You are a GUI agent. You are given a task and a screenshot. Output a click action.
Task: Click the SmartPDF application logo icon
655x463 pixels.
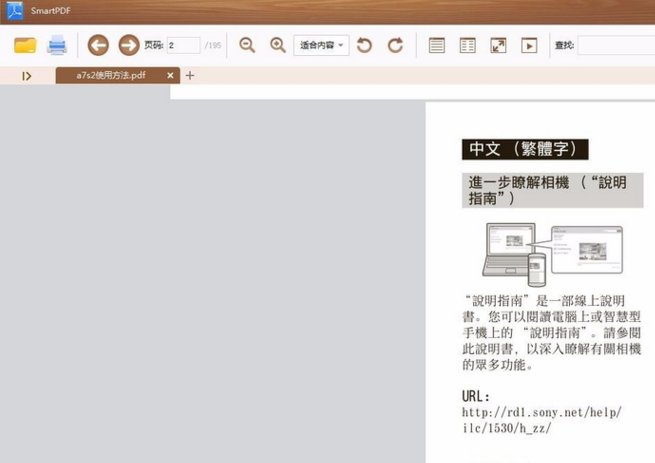coord(15,11)
